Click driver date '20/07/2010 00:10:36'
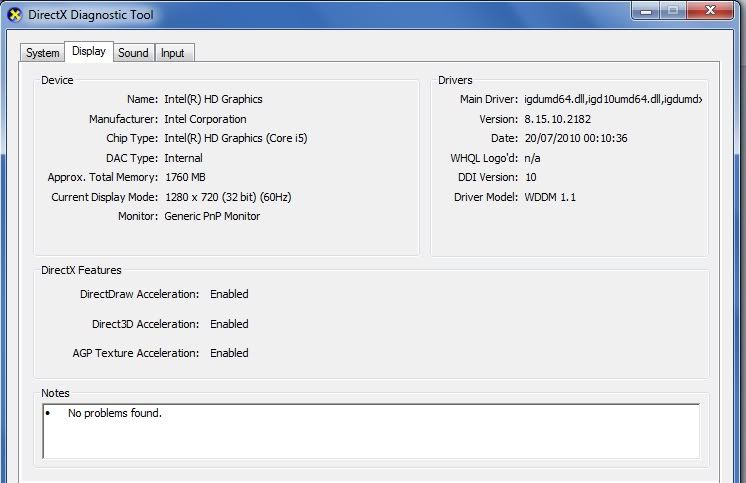The image size is (746, 483). pyautogui.click(x=576, y=138)
